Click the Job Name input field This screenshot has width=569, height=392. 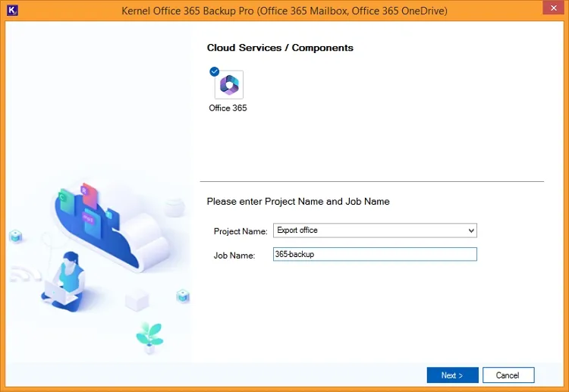tap(375, 254)
